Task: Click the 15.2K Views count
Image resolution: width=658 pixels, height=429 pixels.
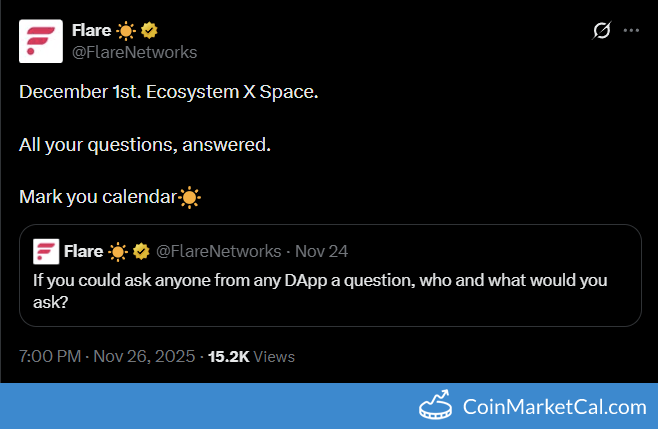Action: pyautogui.click(x=251, y=356)
